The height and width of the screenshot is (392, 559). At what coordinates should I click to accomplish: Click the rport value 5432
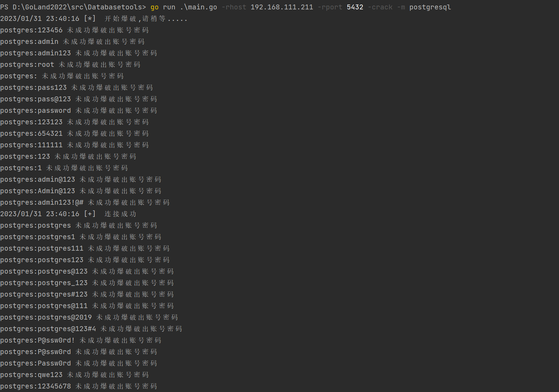click(x=355, y=7)
